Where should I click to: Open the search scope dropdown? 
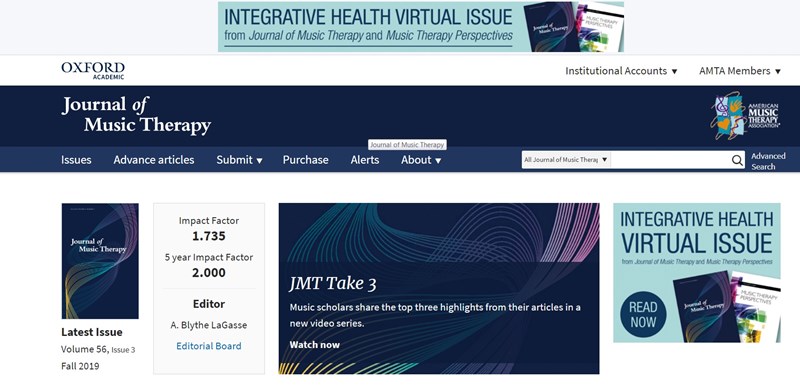point(566,160)
